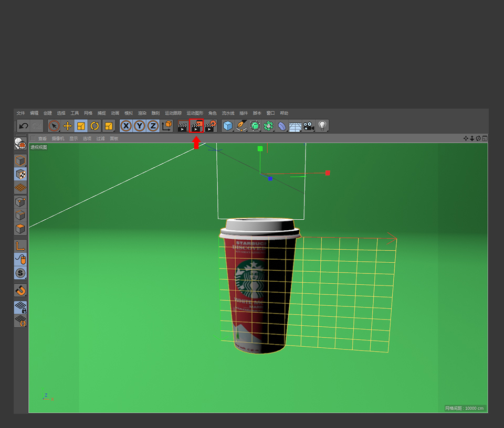Viewport: 504px width, 428px height.
Task: Click the greyed-out Redo icon
Action: [x=37, y=126]
